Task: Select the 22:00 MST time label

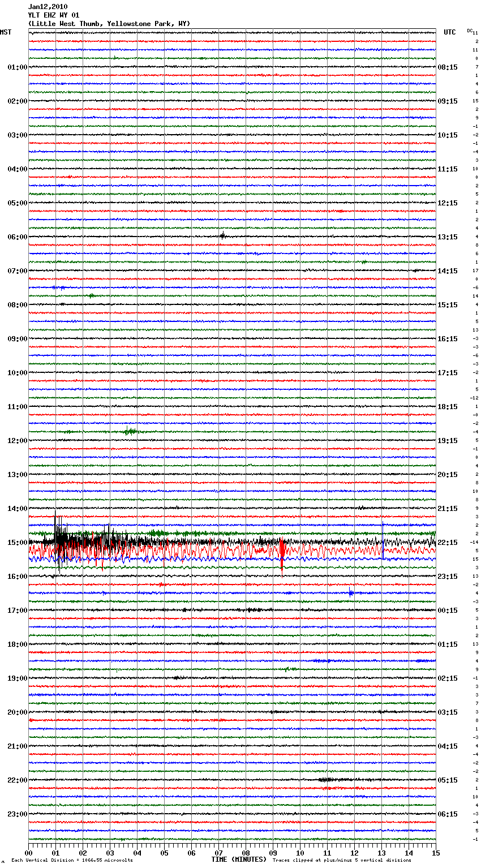Action: click(x=18, y=780)
